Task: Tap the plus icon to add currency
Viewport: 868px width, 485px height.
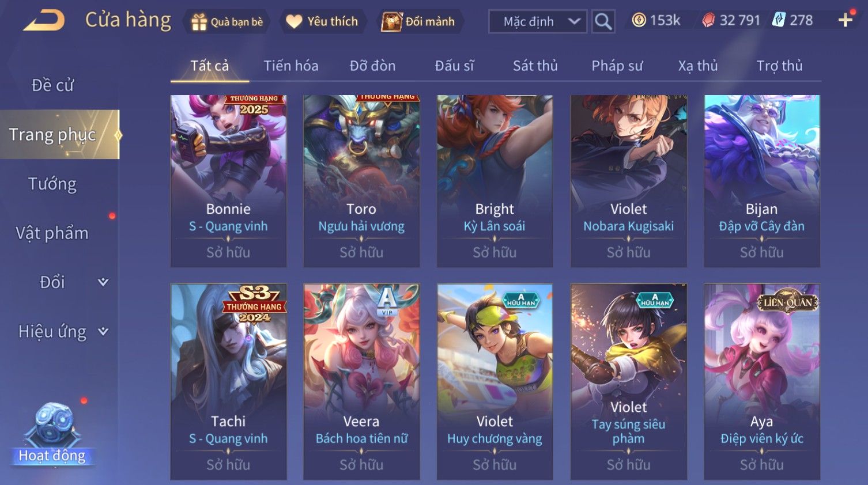Action: click(846, 21)
